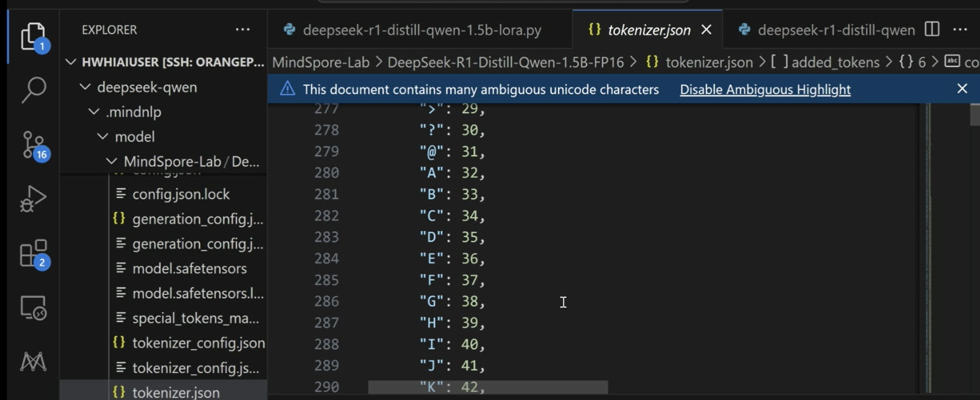Click the vertical scrollbar thumb in editor
The height and width of the screenshot is (400, 980).
click(x=974, y=115)
